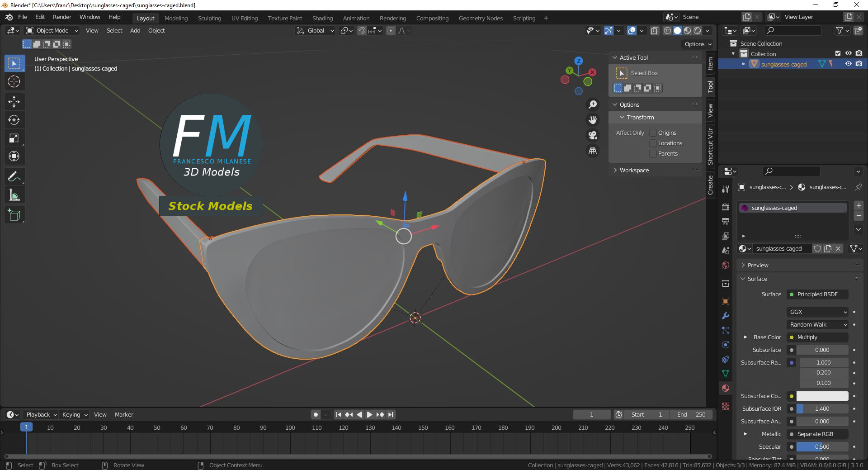The height and width of the screenshot is (470, 868).
Task: Click the Principled BSDF surface button
Action: coord(817,294)
